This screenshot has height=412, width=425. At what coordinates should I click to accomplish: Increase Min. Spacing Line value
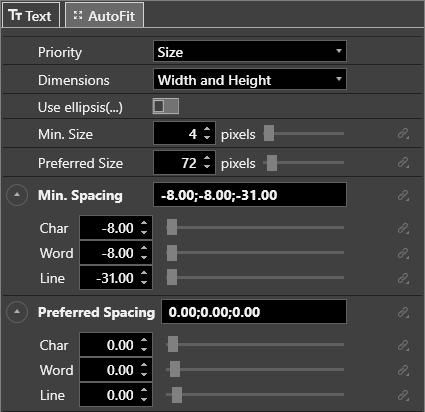(144, 274)
